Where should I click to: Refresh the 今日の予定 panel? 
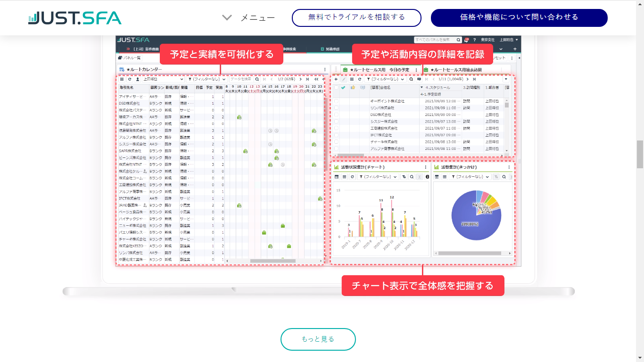click(x=360, y=79)
